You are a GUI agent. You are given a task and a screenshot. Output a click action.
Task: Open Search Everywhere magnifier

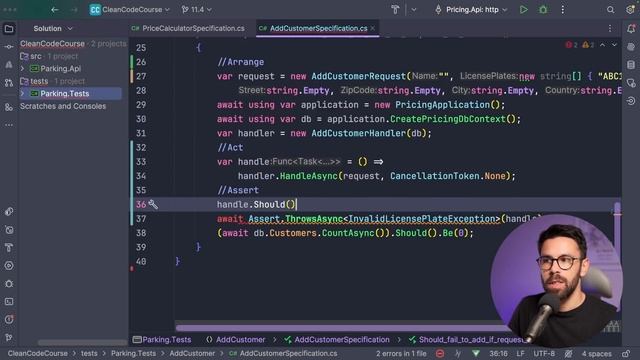(x=610, y=9)
